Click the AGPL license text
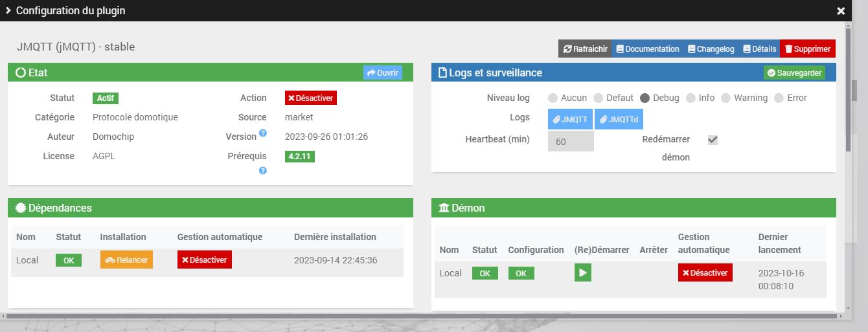The height and width of the screenshot is (332, 868). pyautogui.click(x=103, y=156)
